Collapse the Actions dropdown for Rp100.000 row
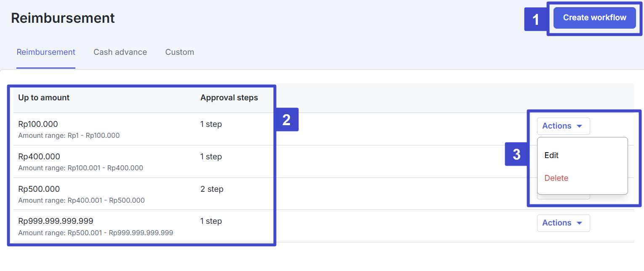The height and width of the screenshot is (271, 644). [x=563, y=126]
